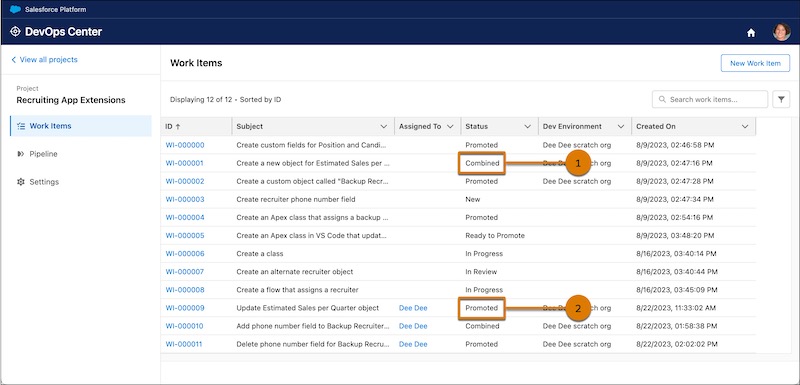Viewport: 800px width, 385px height.
Task: Click the Pipeline icon in sidebar
Action: (21, 154)
